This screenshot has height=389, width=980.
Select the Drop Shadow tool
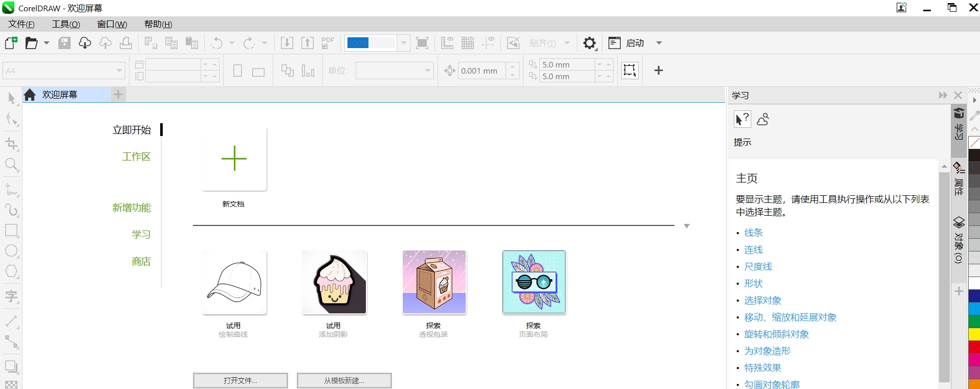12,367
